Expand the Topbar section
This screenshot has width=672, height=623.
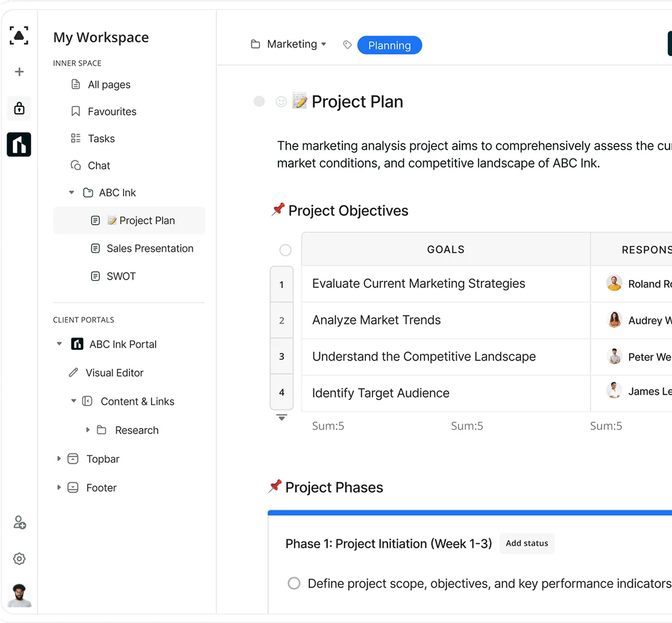[59, 459]
